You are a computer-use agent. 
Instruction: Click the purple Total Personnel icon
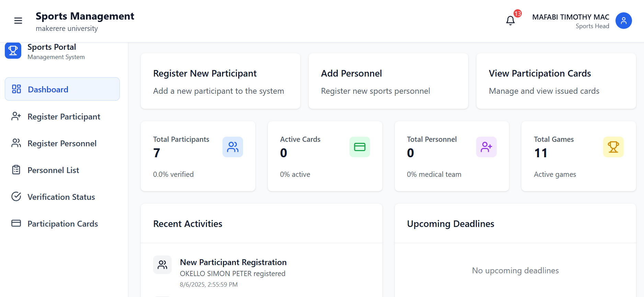click(486, 147)
